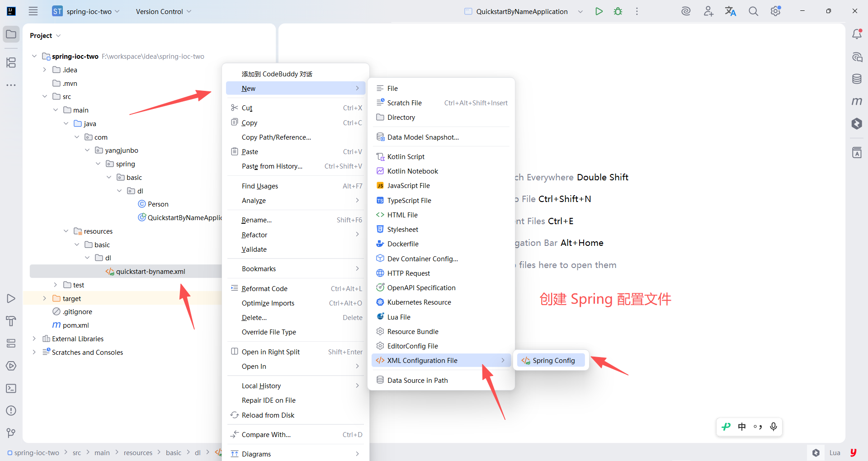Expand the .idea folder
This screenshot has width=868, height=461.
pos(44,70)
